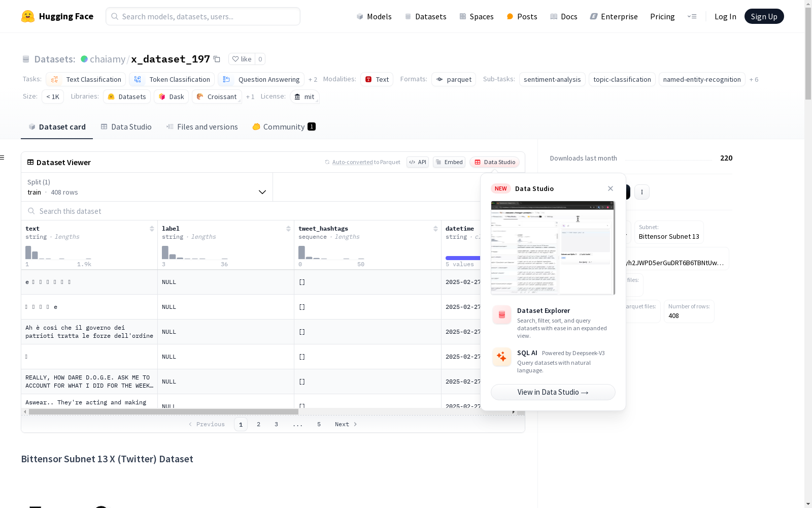Click the parquet format tag
Image resolution: width=812 pixels, height=508 pixels.
click(454, 79)
